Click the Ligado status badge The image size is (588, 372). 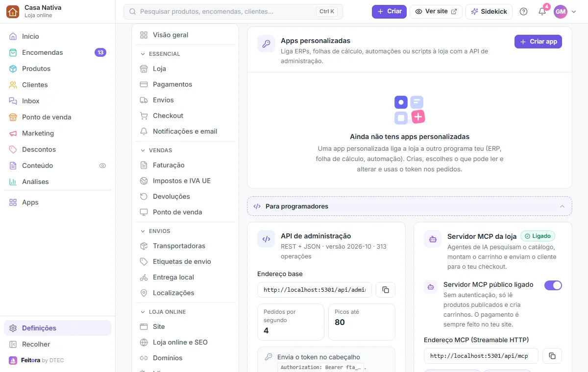pos(538,236)
